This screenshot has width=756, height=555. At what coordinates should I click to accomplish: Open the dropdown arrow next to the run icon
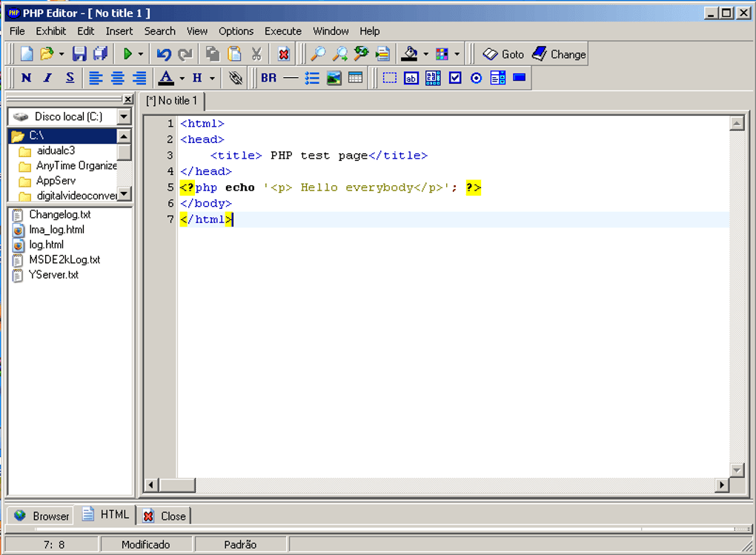pos(141,54)
